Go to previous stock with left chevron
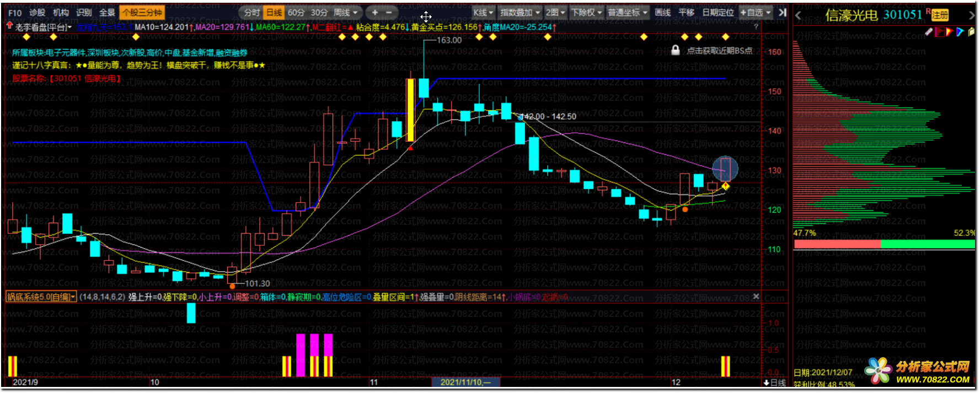This screenshot has height=393, width=980. pyautogui.click(x=798, y=16)
